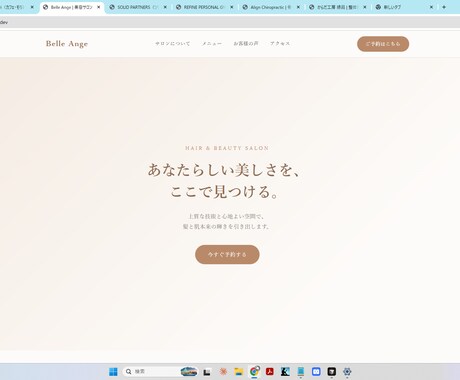Open Adobe Acrobat from the taskbar

(270, 371)
